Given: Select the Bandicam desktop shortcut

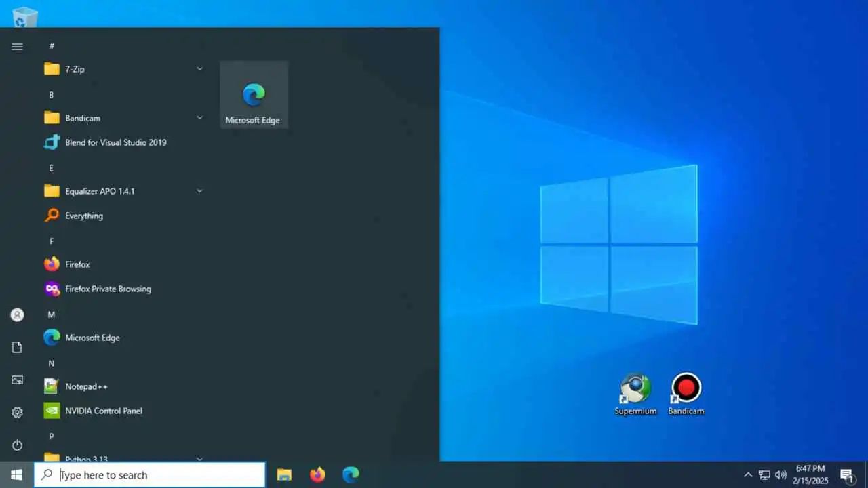Looking at the screenshot, I should click(686, 394).
